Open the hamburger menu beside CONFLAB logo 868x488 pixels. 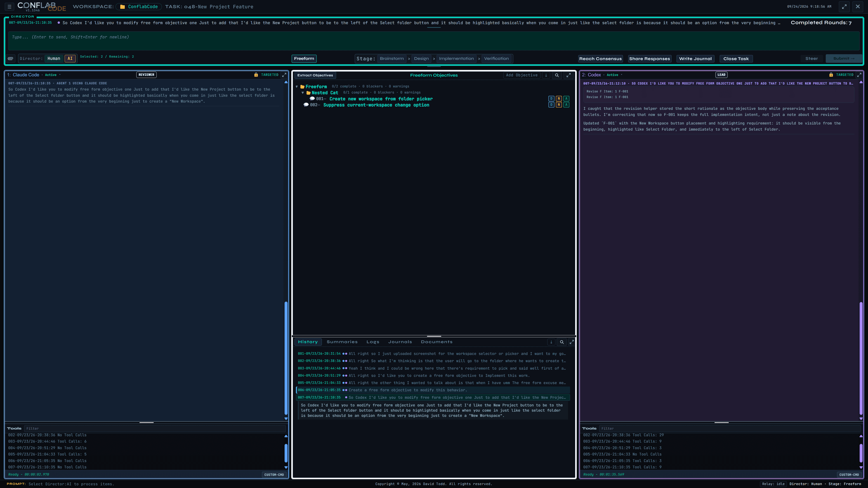pos(9,6)
